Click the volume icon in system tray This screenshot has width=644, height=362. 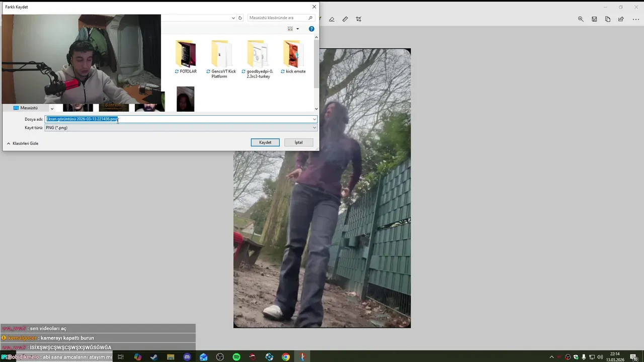[600, 357]
